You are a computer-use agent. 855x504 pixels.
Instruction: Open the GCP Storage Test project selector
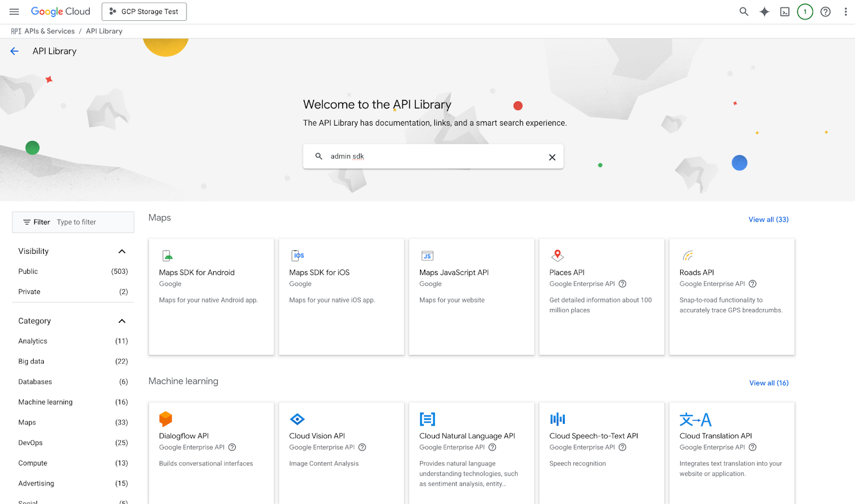tap(144, 12)
